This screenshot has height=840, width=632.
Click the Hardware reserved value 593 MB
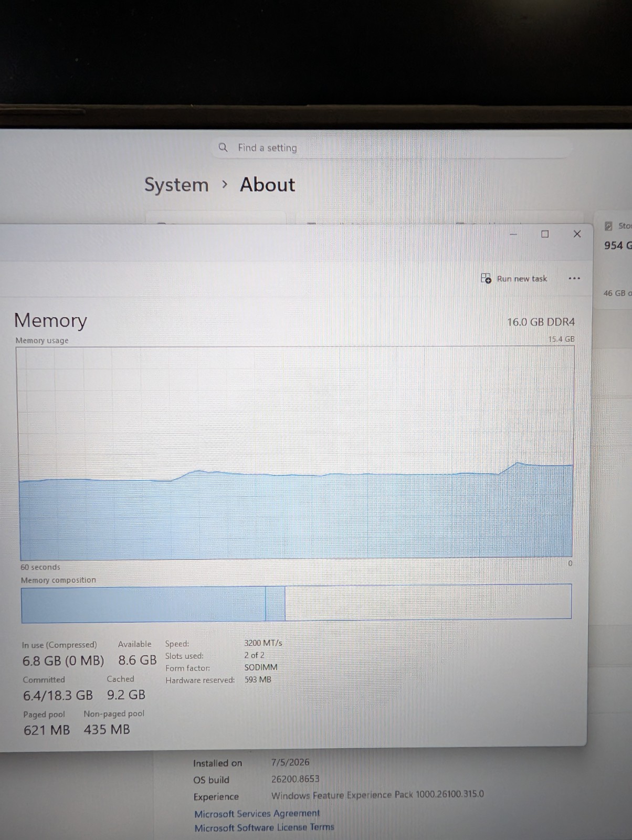point(258,679)
